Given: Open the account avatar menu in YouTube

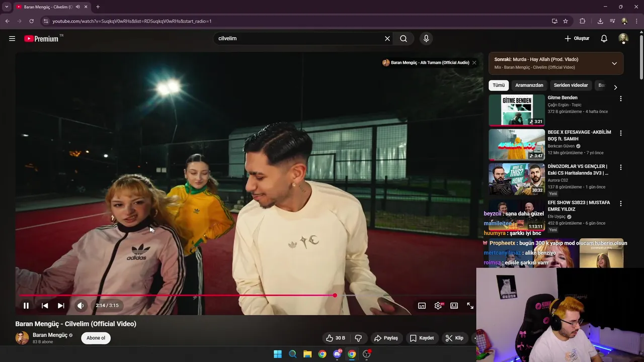Looking at the screenshot, I should pyautogui.click(x=623, y=38).
